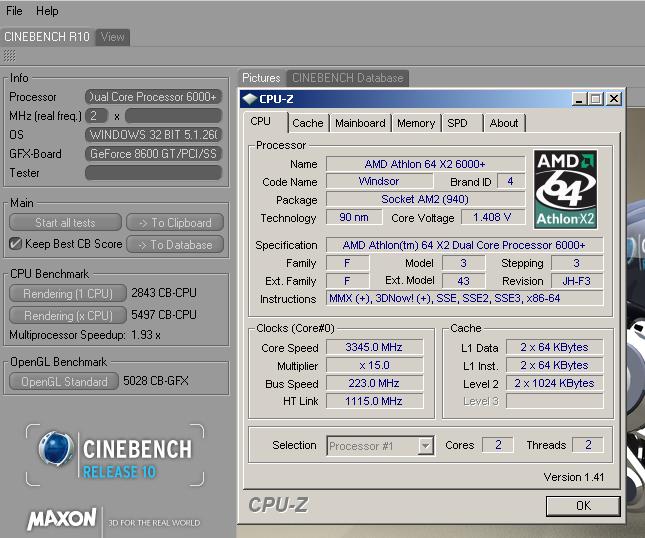The width and height of the screenshot is (645, 538).
Task: Click the 5028 CB-GFX score
Action: 156,381
